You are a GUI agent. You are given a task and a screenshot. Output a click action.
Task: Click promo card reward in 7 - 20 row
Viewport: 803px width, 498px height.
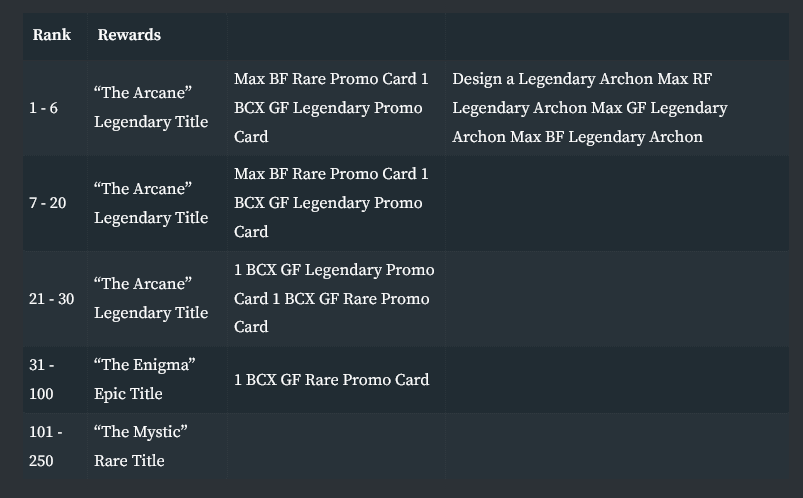[x=336, y=203]
